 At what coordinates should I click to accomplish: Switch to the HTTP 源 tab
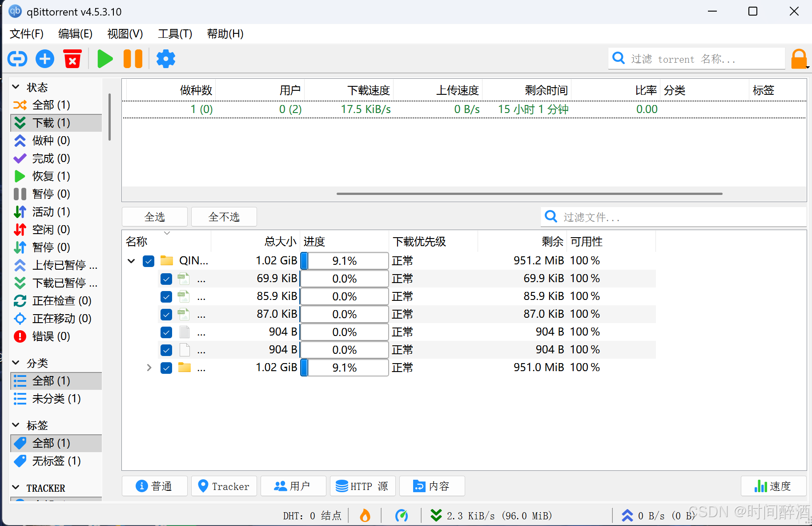click(x=362, y=486)
